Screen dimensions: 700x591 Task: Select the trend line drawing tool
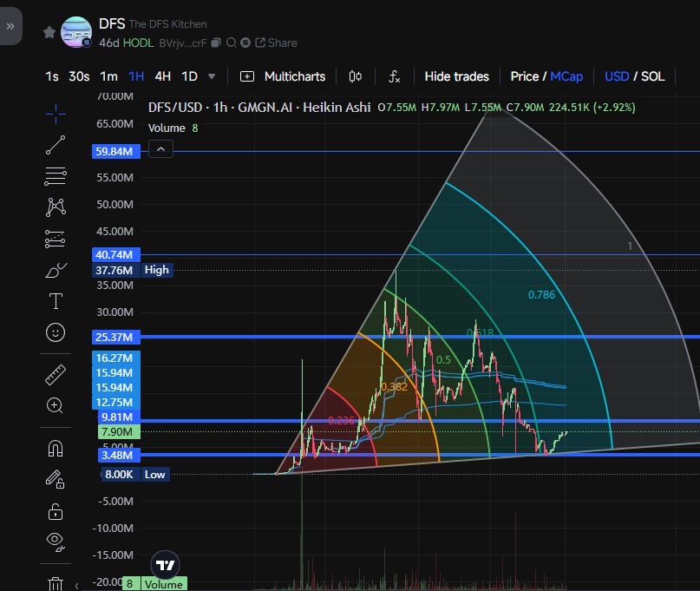click(55, 145)
